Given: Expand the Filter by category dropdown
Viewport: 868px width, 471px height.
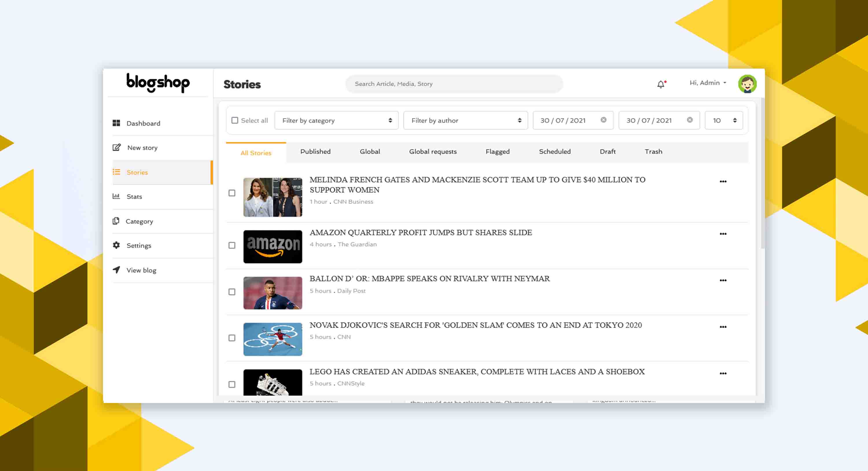Looking at the screenshot, I should 336,120.
